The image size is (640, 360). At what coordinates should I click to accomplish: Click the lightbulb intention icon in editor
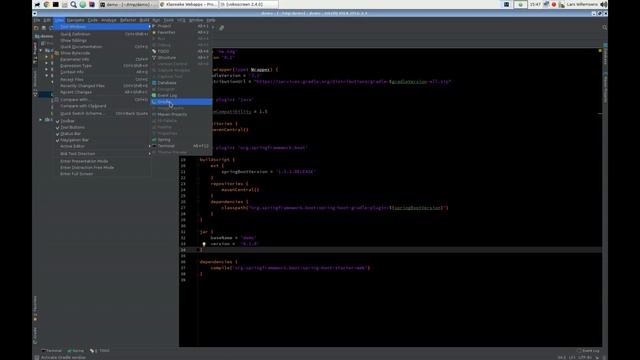click(x=204, y=244)
